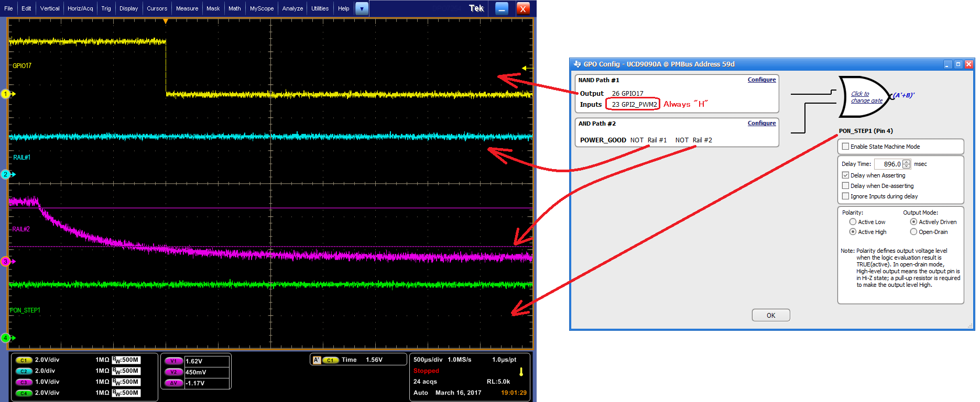Uncheck Delay when Asserting
Screen dimensions: 980x402
(845, 175)
